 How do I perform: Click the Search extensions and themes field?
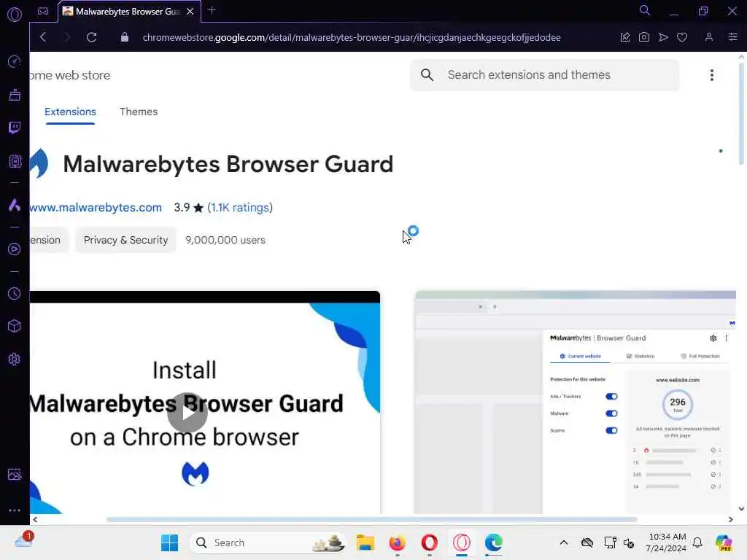(x=544, y=75)
